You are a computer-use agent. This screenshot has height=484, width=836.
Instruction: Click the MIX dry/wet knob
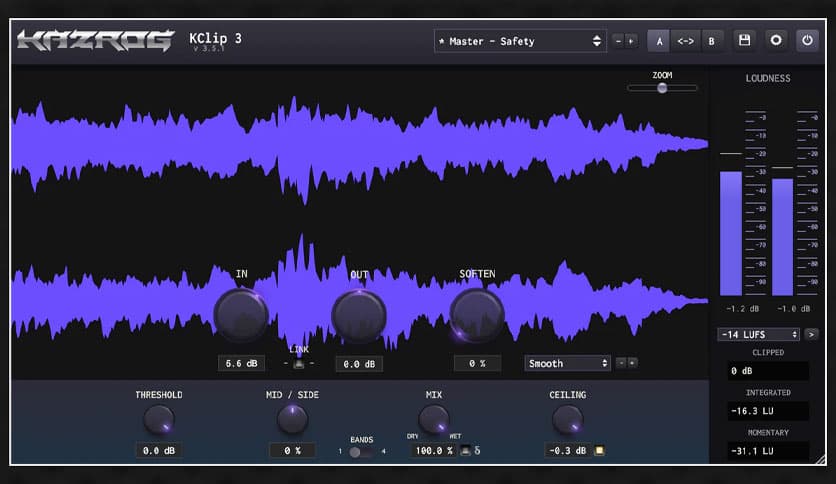click(433, 420)
